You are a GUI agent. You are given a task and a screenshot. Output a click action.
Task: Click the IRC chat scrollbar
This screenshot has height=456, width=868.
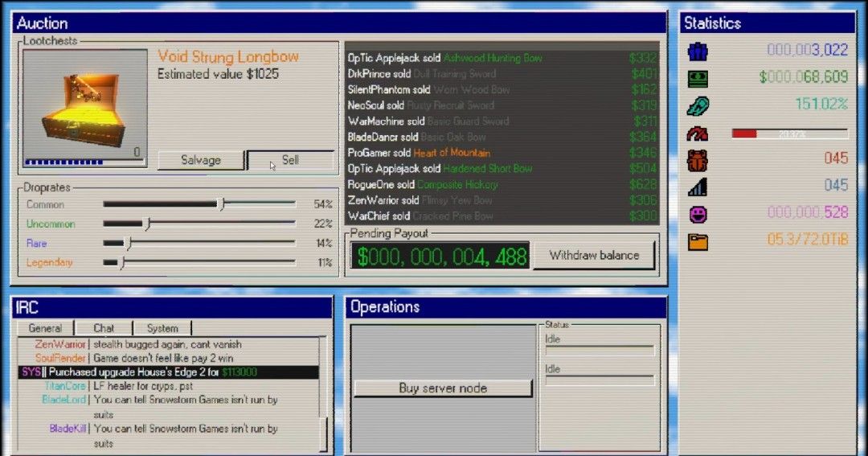[x=324, y=393]
